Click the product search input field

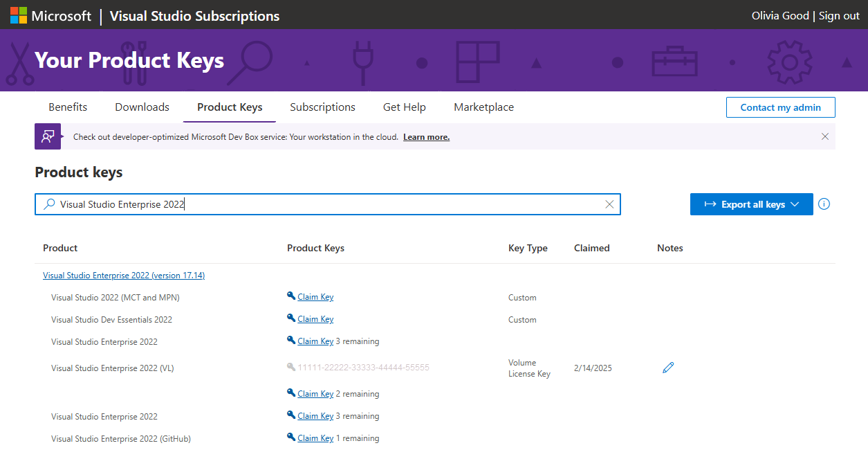tap(328, 204)
